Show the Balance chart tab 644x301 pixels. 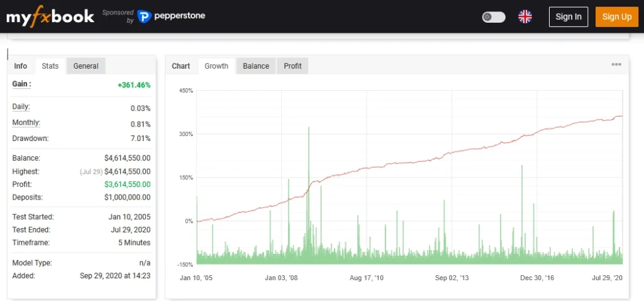click(256, 66)
